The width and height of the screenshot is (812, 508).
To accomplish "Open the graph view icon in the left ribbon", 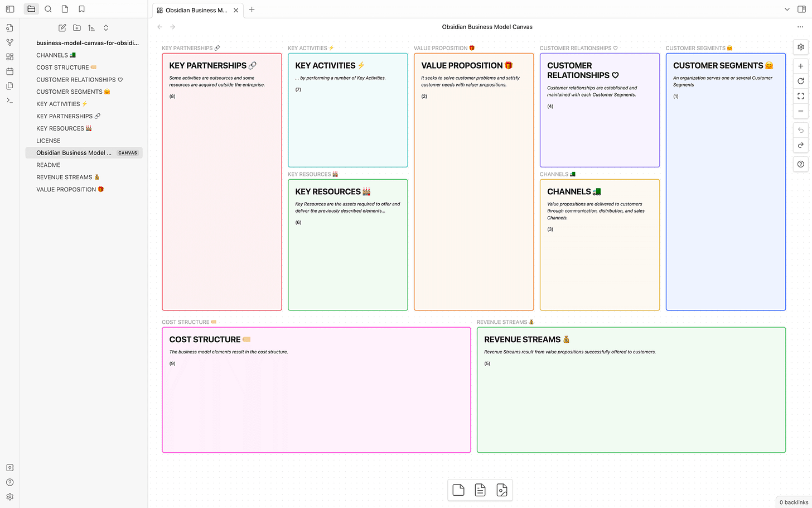I will [9, 42].
